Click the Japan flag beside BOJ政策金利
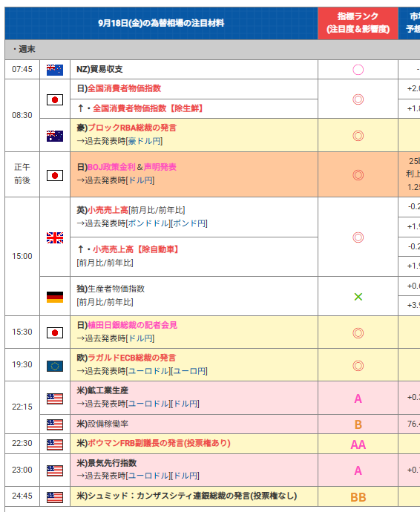420x512 pixels. coord(55,176)
